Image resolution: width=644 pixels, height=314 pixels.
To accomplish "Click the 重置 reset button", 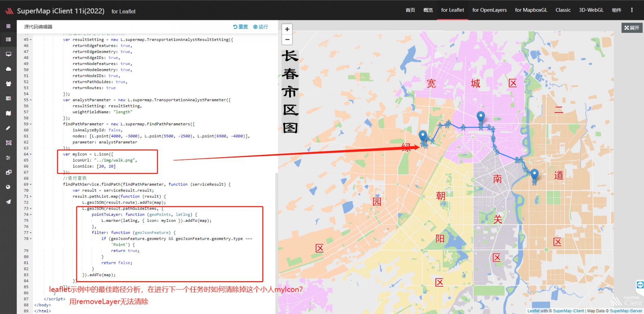I will point(240,27).
